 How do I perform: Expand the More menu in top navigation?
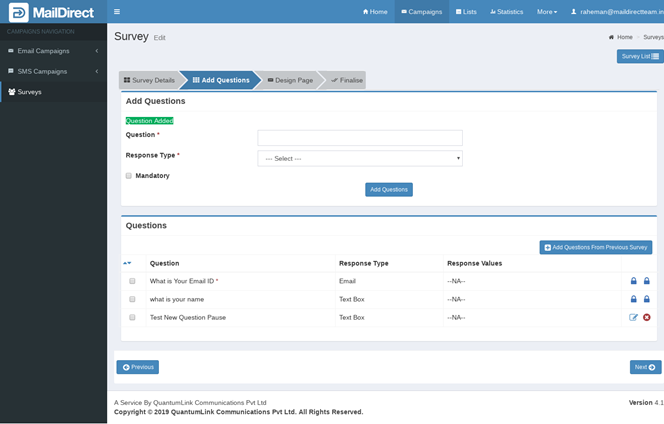tap(546, 12)
